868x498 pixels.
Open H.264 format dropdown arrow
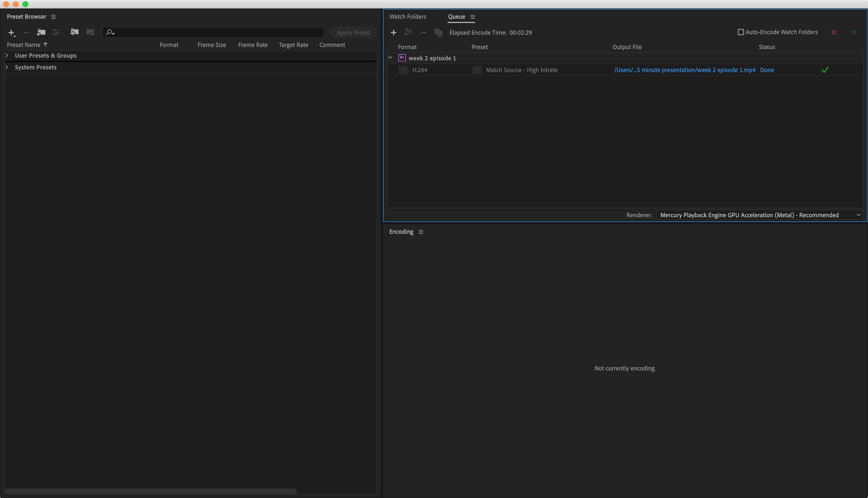coord(403,70)
